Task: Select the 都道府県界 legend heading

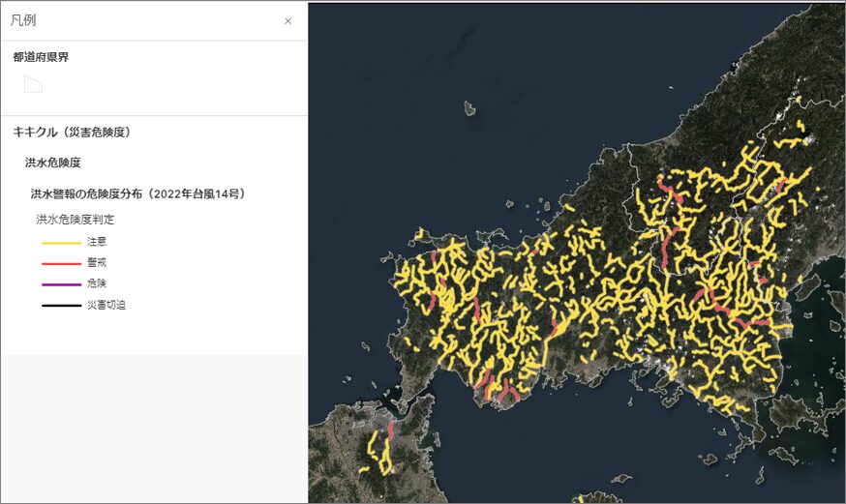Action: (41, 57)
